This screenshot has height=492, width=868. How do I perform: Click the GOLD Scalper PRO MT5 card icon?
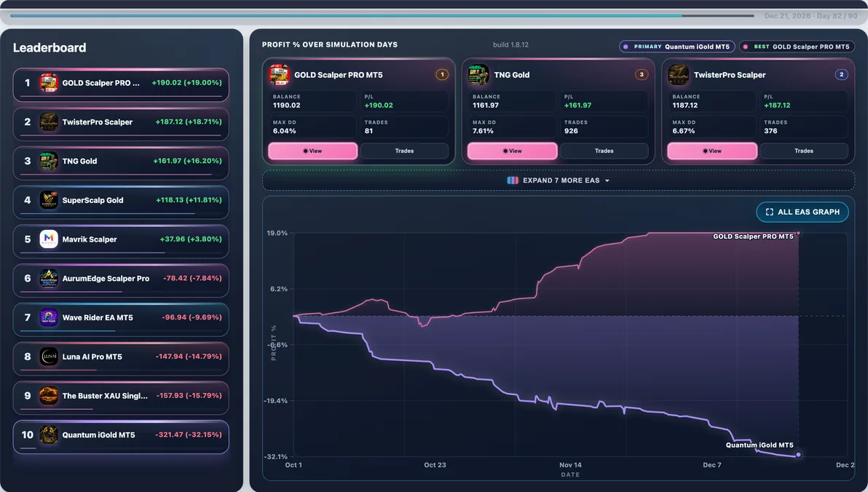click(x=279, y=75)
